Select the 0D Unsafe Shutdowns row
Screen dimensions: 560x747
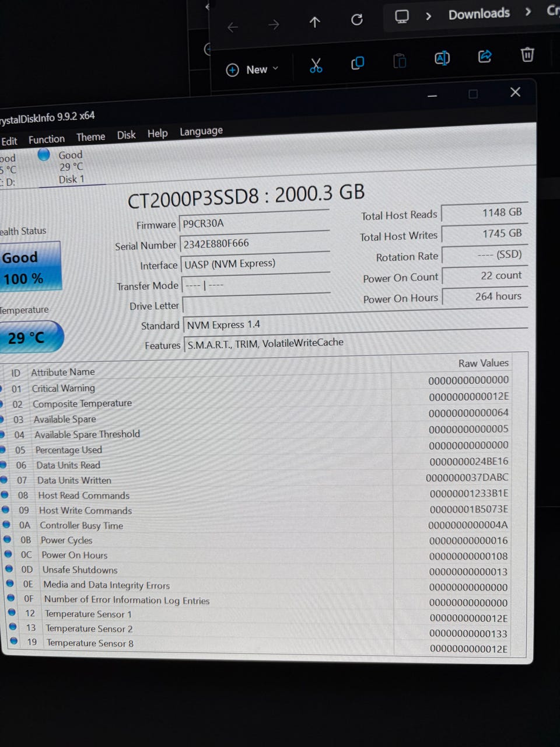point(257,571)
